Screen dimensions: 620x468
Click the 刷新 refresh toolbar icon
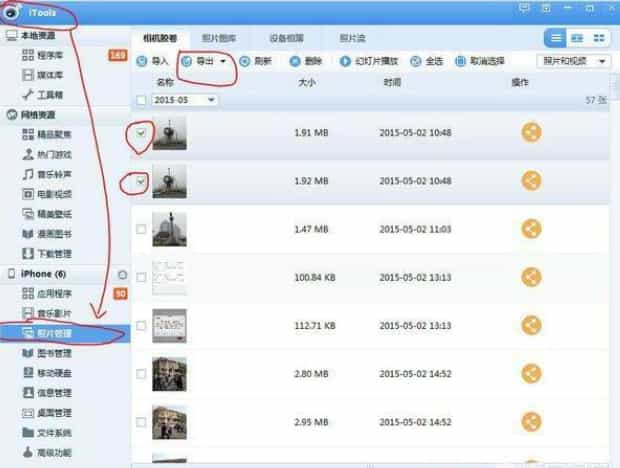point(245,61)
